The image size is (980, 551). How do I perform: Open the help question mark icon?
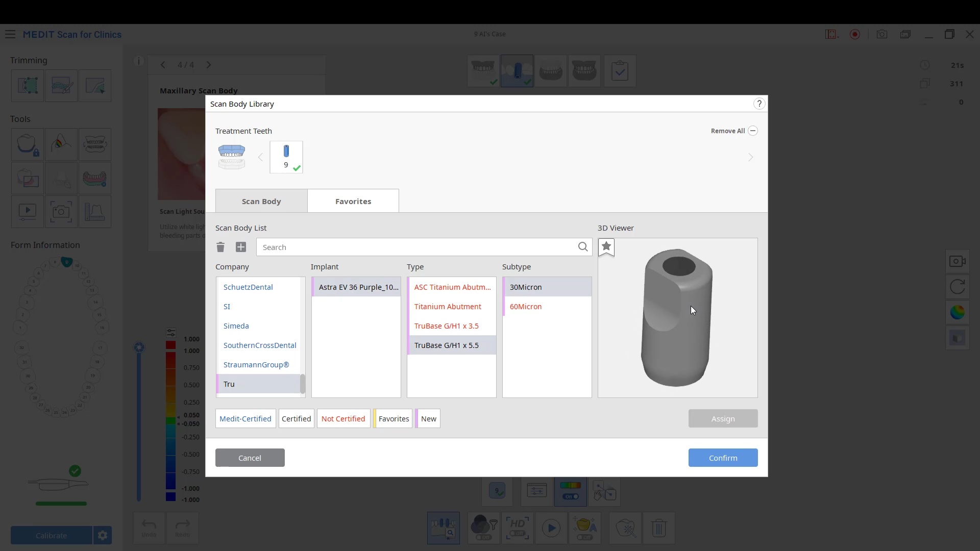pyautogui.click(x=759, y=104)
